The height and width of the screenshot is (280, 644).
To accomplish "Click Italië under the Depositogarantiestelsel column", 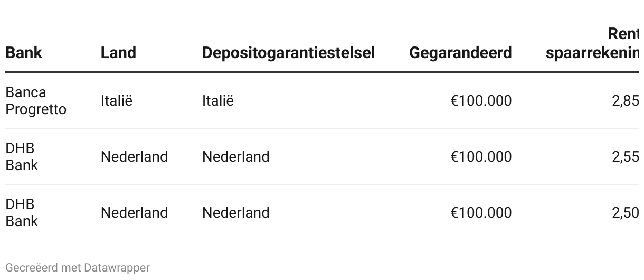I will tap(217, 101).
